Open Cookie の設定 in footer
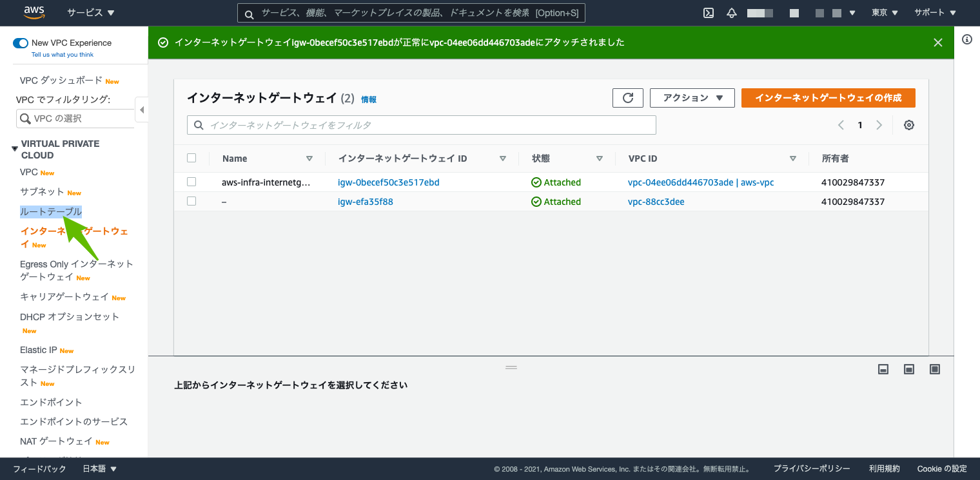The image size is (980, 480). click(942, 469)
